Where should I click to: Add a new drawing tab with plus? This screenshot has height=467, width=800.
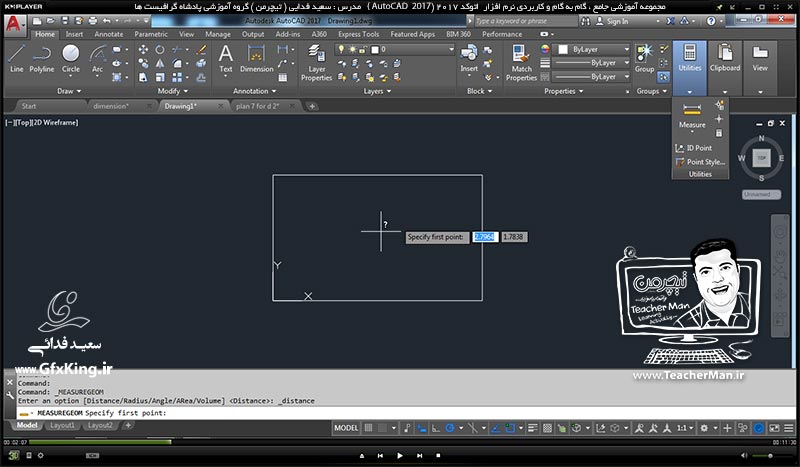[312, 106]
